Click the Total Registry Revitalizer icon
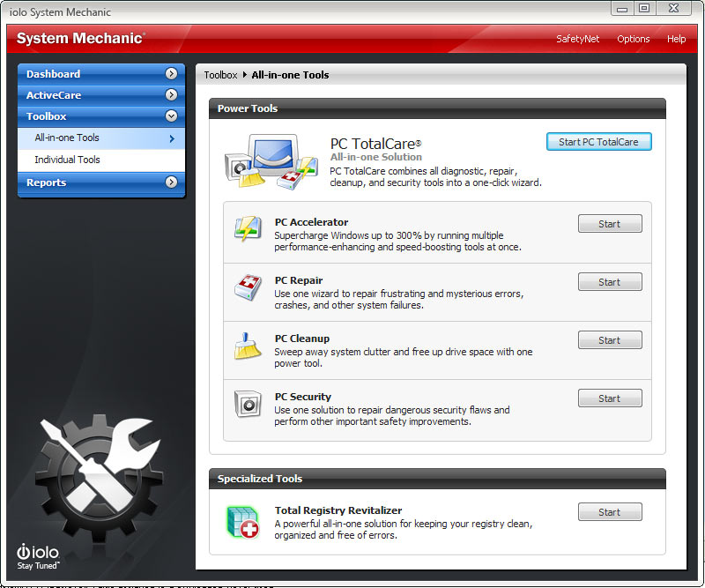 coord(243,522)
